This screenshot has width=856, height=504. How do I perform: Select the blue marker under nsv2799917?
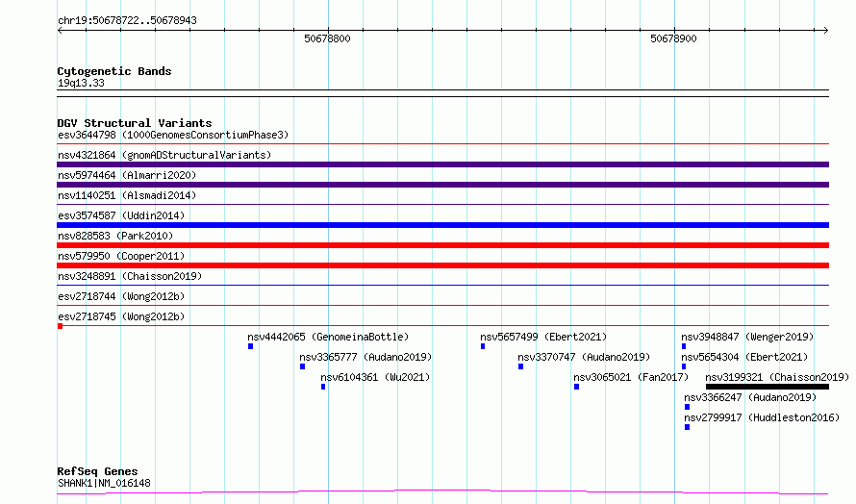[x=687, y=427]
